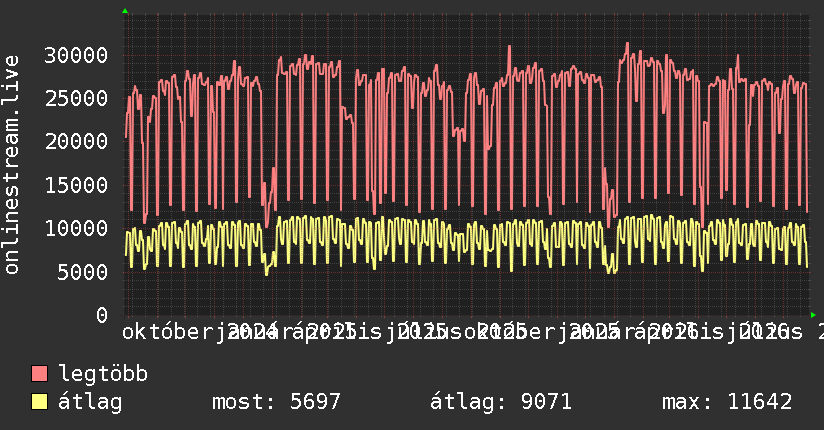The width and height of the screenshot is (824, 430).
Task: Click the onlinestream.live vertical axis title
Action: pos(11,165)
